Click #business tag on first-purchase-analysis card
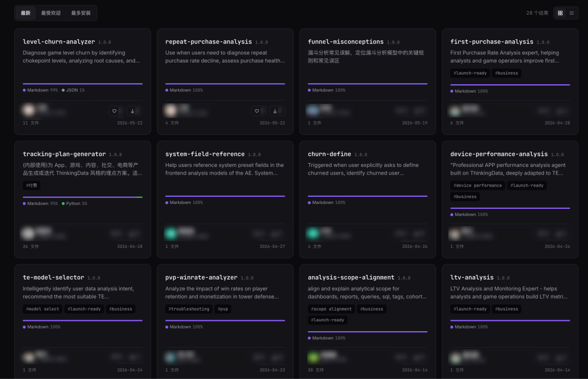 (x=506, y=73)
